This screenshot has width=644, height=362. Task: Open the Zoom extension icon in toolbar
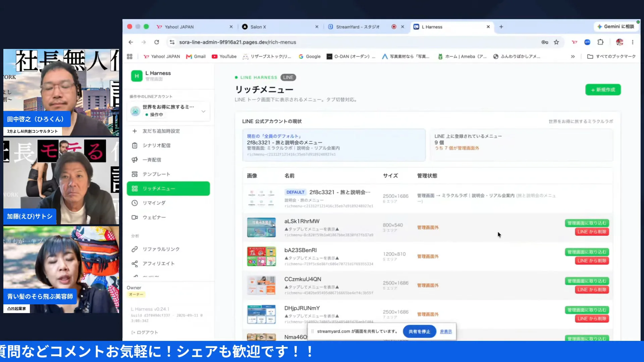pyautogui.click(x=587, y=42)
